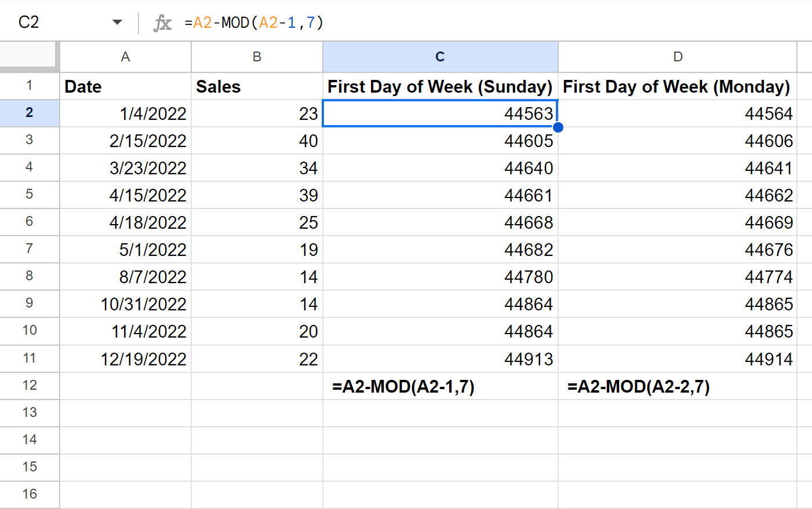The width and height of the screenshot is (812, 509).
Task: Select row 1 header
Action: pyautogui.click(x=29, y=86)
